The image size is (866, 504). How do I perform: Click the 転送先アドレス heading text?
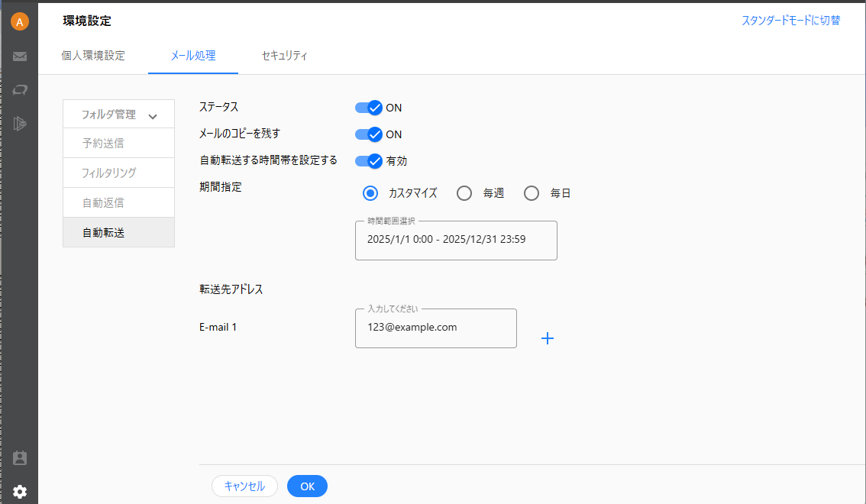(x=231, y=289)
